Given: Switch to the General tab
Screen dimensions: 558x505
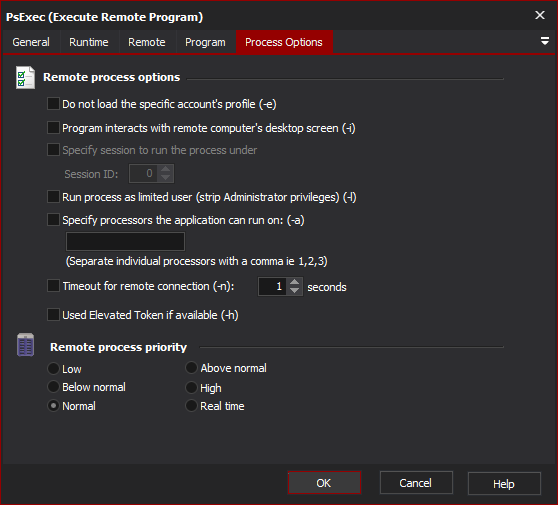Looking at the screenshot, I should coord(31,42).
